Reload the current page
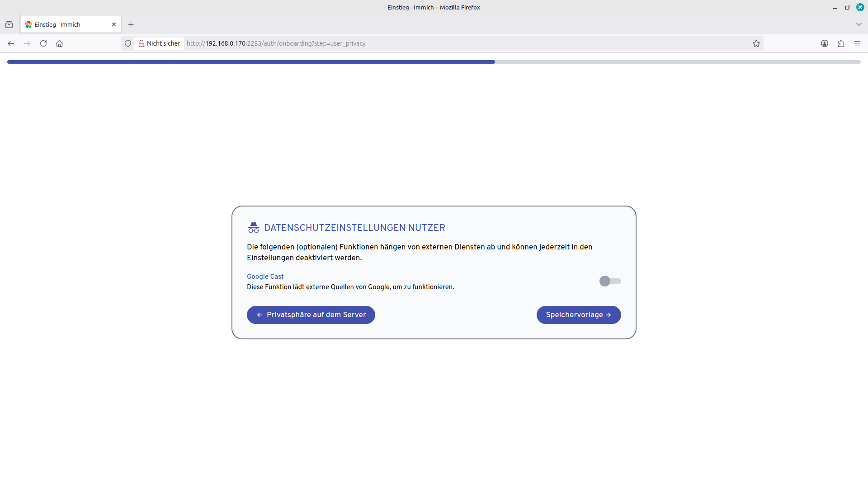This screenshot has height=488, width=868. pos(43,43)
